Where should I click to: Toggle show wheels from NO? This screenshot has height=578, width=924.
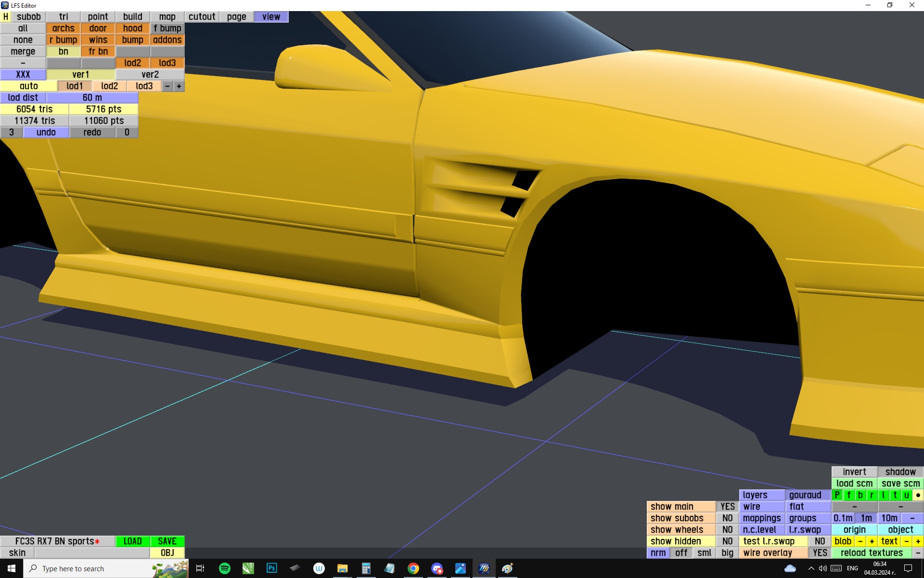(727, 530)
